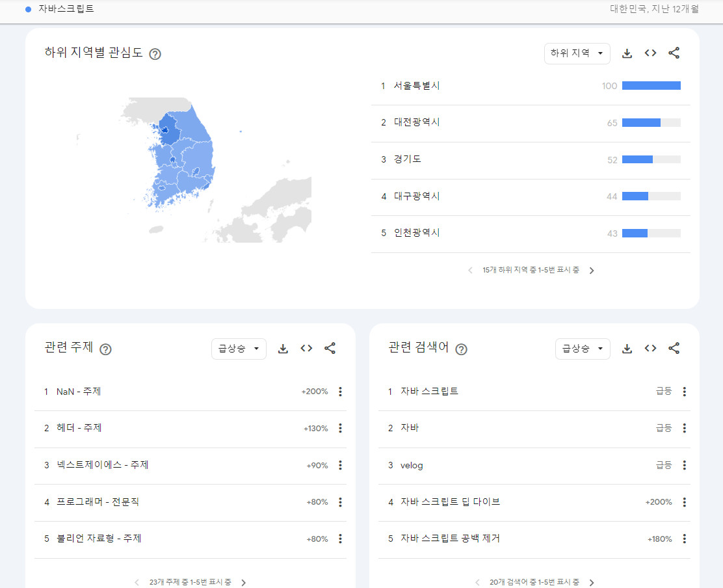
Task: Click the 서울특별시 interest bar
Action: (651, 86)
